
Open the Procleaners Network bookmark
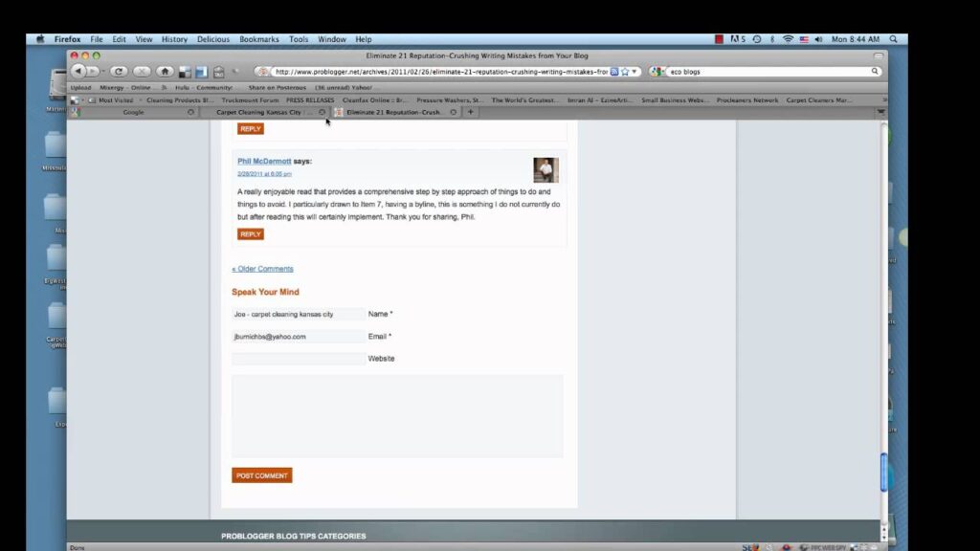click(x=746, y=99)
